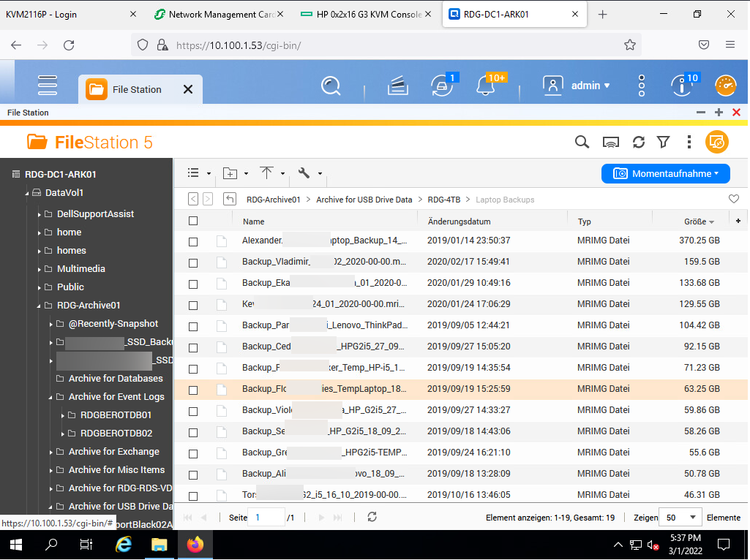The image size is (750, 560).
Task: Open the filter funnel icon
Action: pyautogui.click(x=663, y=142)
